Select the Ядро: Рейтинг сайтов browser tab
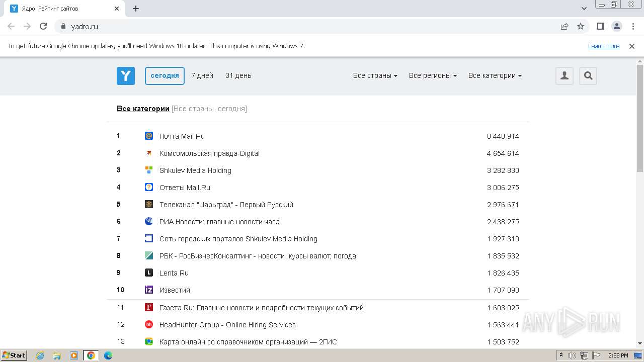This screenshot has width=644, height=362. (64, 9)
